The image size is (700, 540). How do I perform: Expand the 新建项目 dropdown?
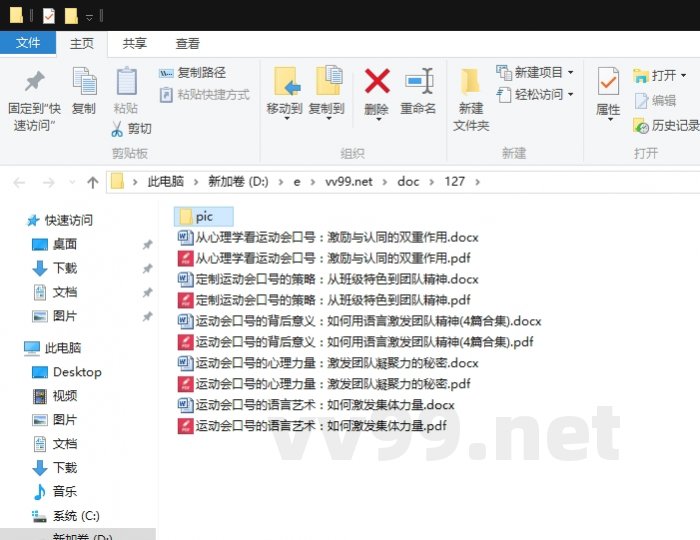point(571,72)
